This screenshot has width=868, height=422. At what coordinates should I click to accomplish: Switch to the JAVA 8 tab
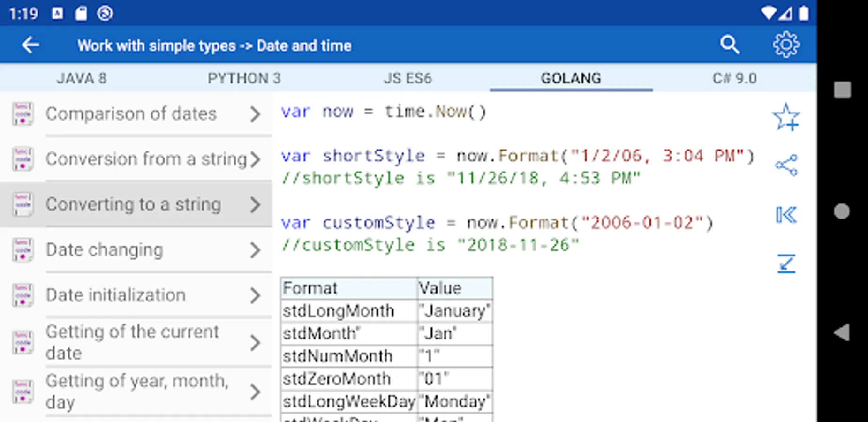(82, 78)
